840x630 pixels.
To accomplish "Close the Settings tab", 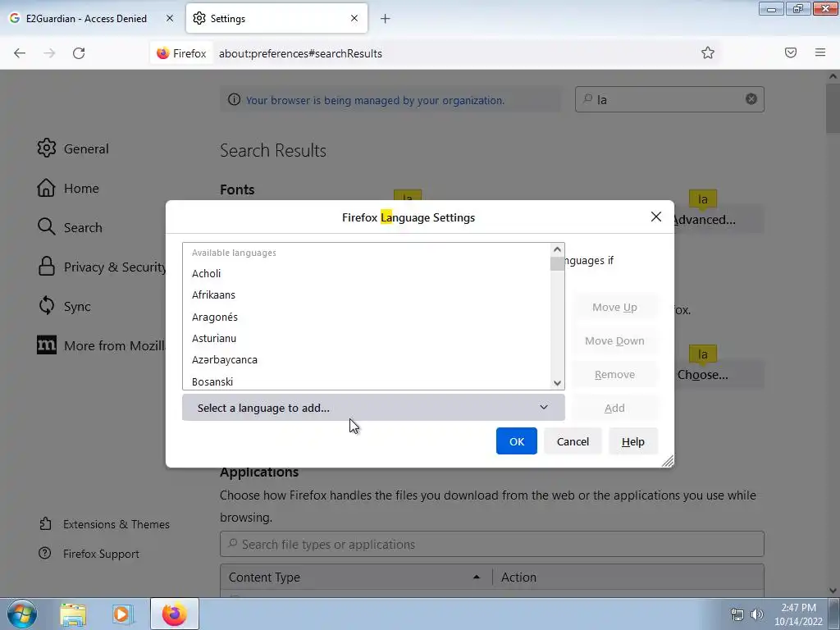I will coord(354,18).
